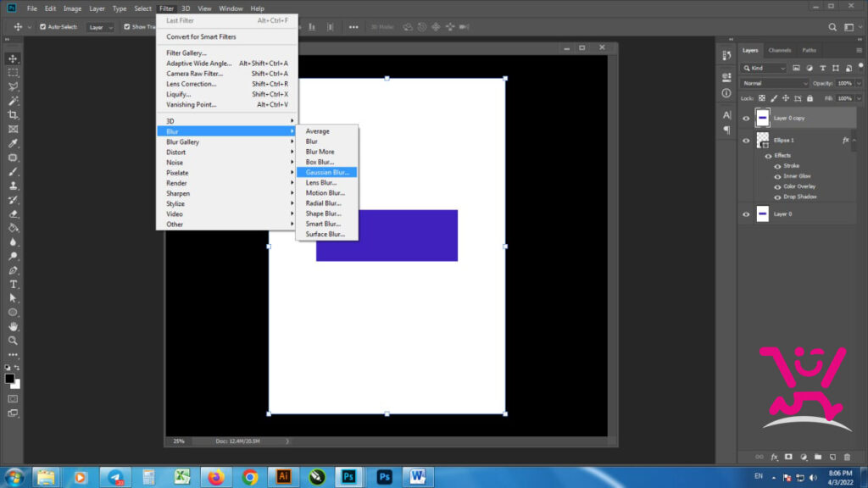The image size is (868, 488).
Task: Open Adobe Illustrator from the taskbar
Action: click(x=283, y=476)
